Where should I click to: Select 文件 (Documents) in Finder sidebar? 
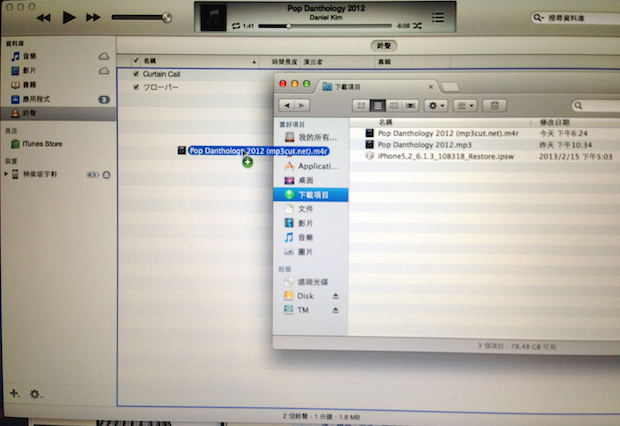[299, 209]
